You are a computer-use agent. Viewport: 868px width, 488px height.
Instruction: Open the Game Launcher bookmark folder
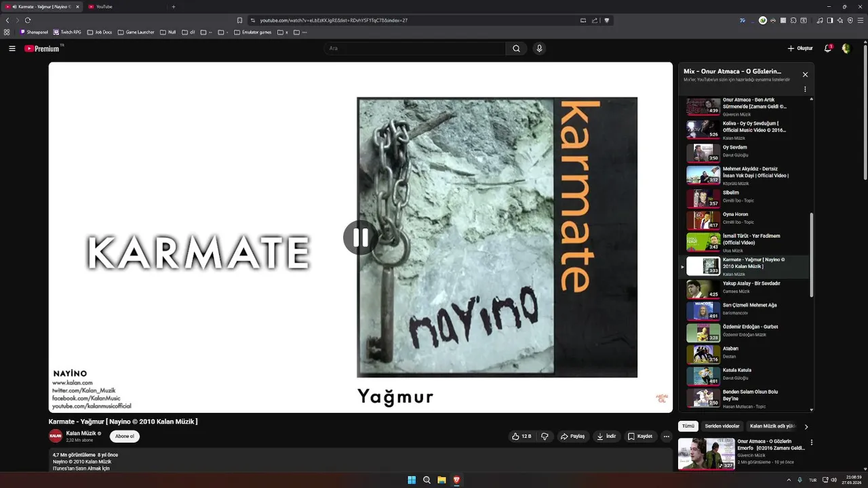(x=136, y=32)
